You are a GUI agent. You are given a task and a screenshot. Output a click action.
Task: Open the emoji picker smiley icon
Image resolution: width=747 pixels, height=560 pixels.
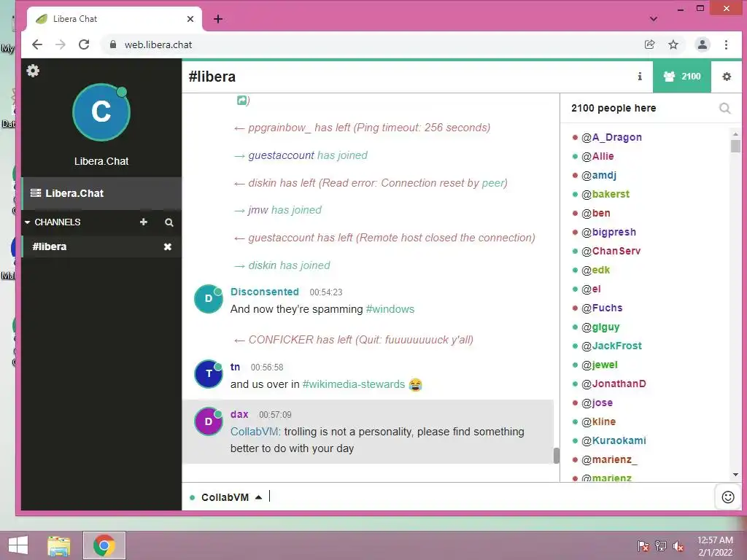pos(728,497)
